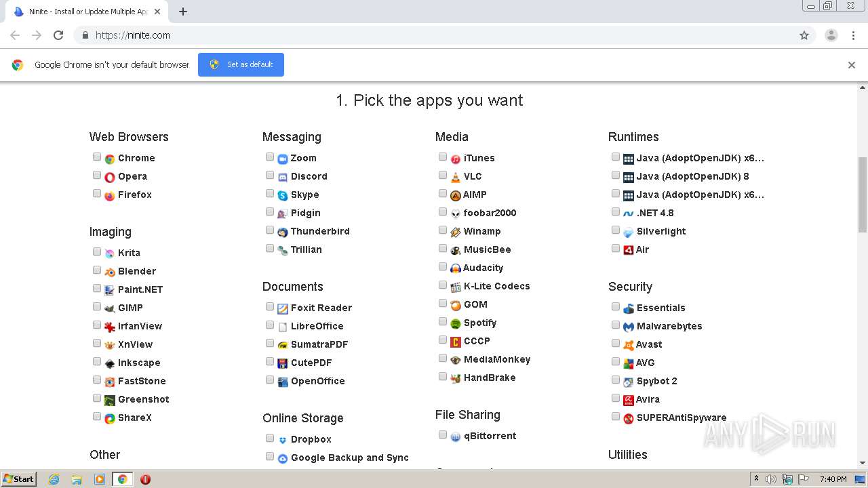868x488 pixels.
Task: Click the Blender app icon
Action: coord(110,272)
